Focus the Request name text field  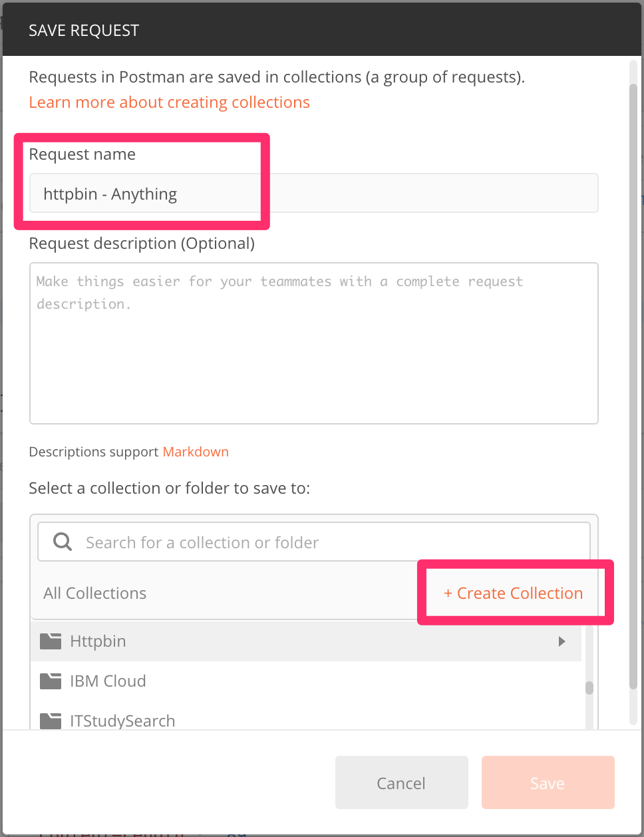[313, 194]
